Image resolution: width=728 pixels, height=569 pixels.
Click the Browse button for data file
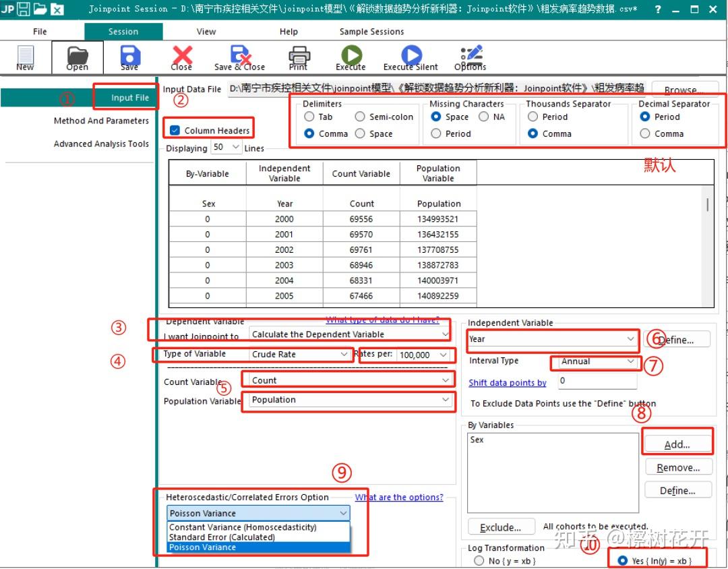684,89
